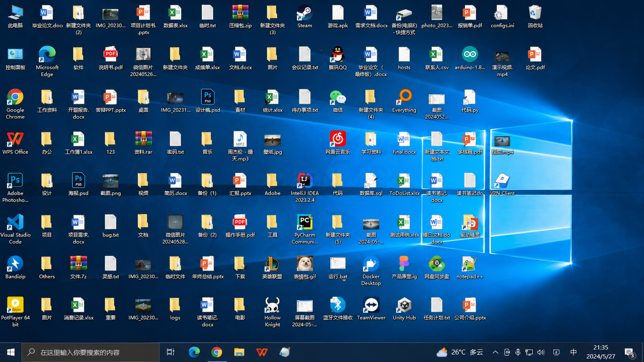Click the Hollow Knight game icon
Screen dimensions: 644x362
272,306
